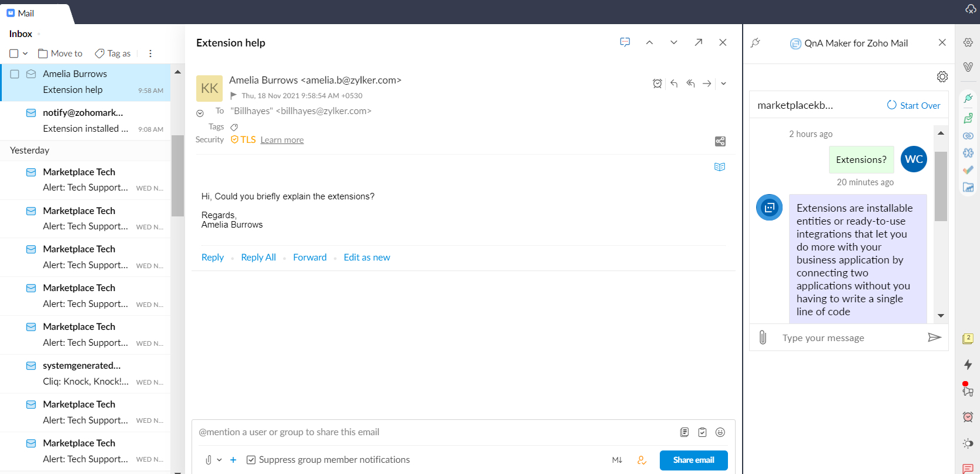
Task: Attach file in QnA chat paperclip
Action: coord(763,338)
